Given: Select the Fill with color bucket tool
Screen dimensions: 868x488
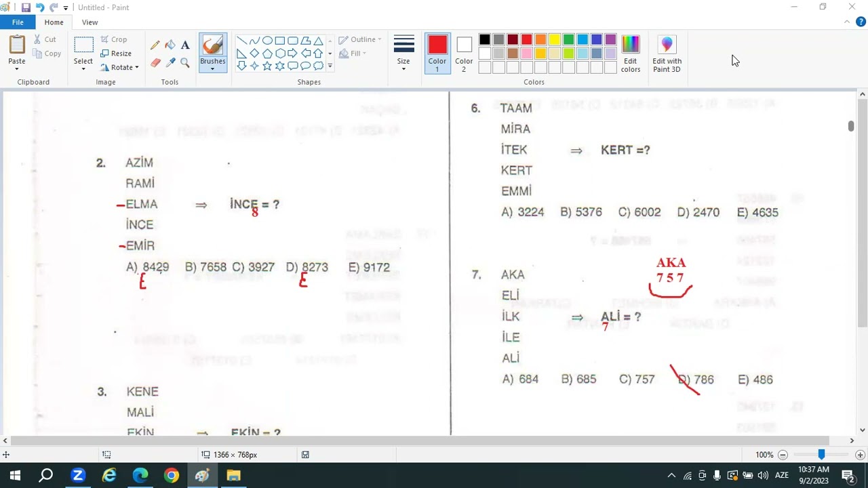Looking at the screenshot, I should pos(170,45).
